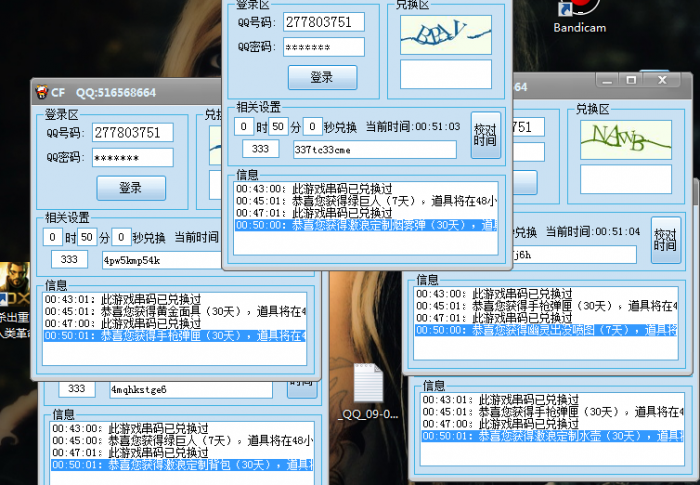Click 校对时间 beside time 00:51:04
This screenshot has width=700, height=485.
pos(666,240)
